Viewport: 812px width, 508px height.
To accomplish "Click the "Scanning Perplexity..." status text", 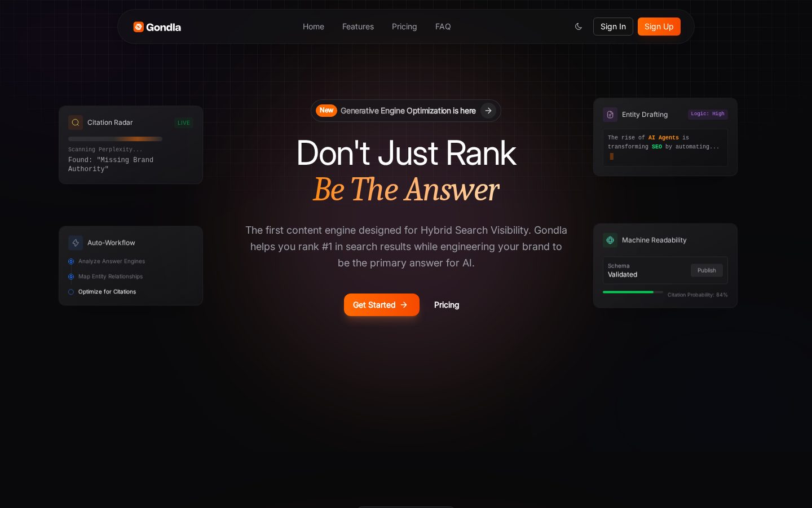I will 105,150.
